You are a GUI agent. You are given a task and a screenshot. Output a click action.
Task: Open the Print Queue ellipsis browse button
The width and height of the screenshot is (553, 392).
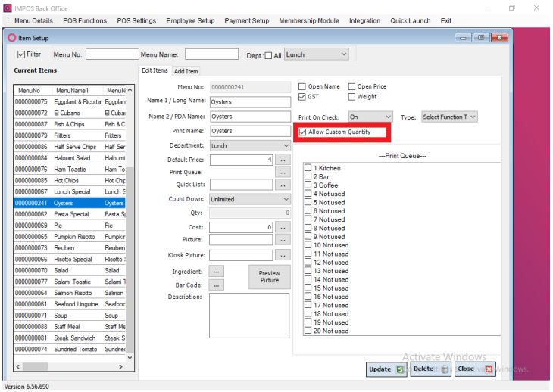(283, 172)
